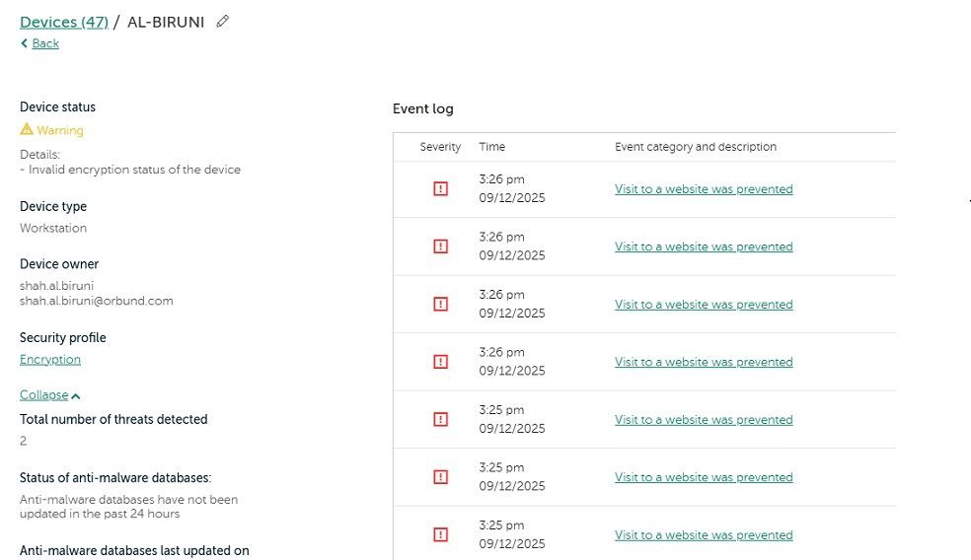The width and height of the screenshot is (971, 560).
Task: Open the Encryption security profile link
Action: (x=50, y=360)
